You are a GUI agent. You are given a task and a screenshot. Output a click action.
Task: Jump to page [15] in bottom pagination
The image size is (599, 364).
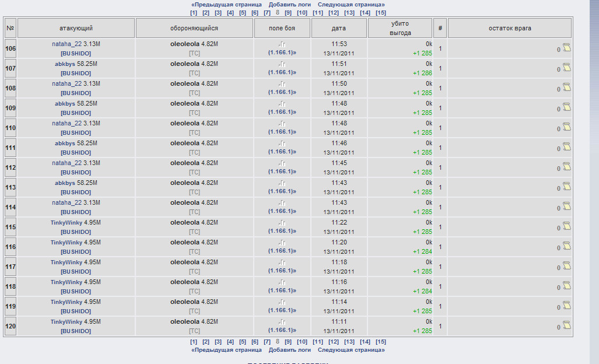click(x=380, y=342)
